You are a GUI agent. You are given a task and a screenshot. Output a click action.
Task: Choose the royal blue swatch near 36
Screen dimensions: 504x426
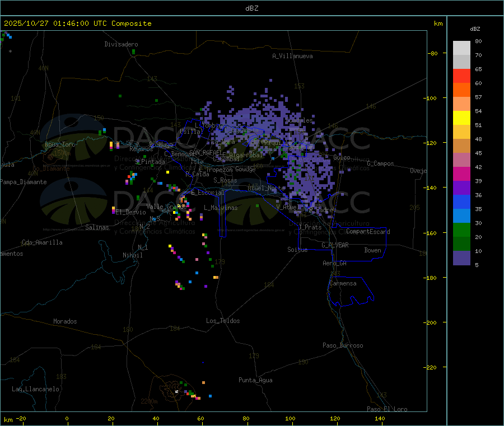[461, 202]
